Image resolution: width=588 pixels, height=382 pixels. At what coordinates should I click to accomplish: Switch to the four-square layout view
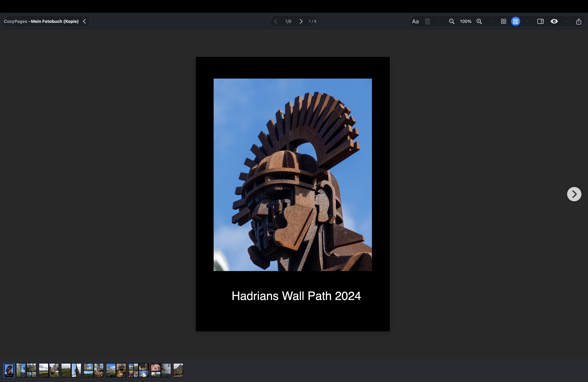[x=503, y=22]
